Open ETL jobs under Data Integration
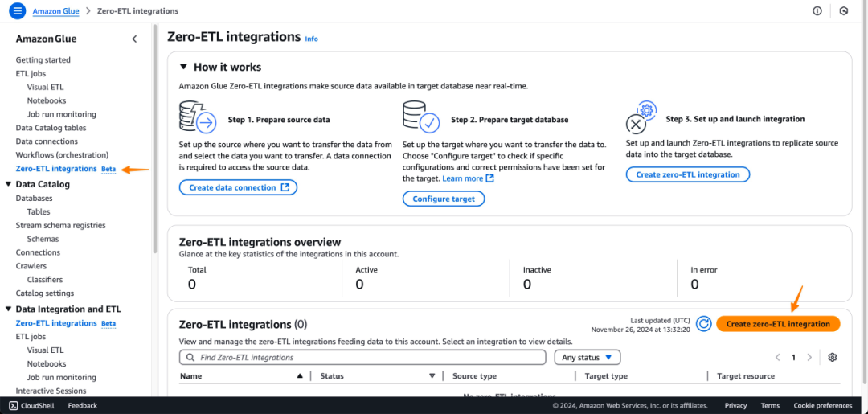 pos(31,337)
